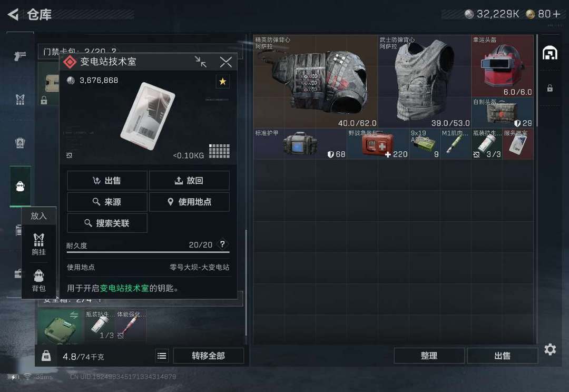The width and height of the screenshot is (569, 392).
Task: Click the 转移全部 button
Action: coord(208,356)
